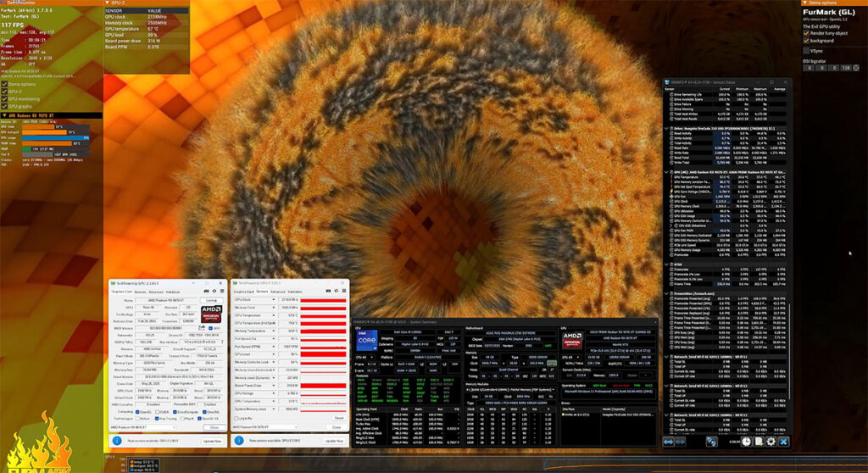Viewport: 868px width, 473px height.
Task: Click Bus Interface question mark in GPU-Z
Action: (x=222, y=342)
